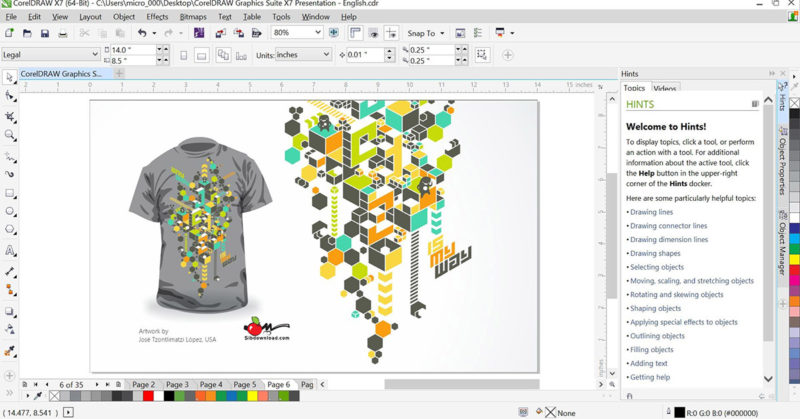The image size is (800, 419).
Task: Open the Legal page size dropdown
Action: point(50,54)
